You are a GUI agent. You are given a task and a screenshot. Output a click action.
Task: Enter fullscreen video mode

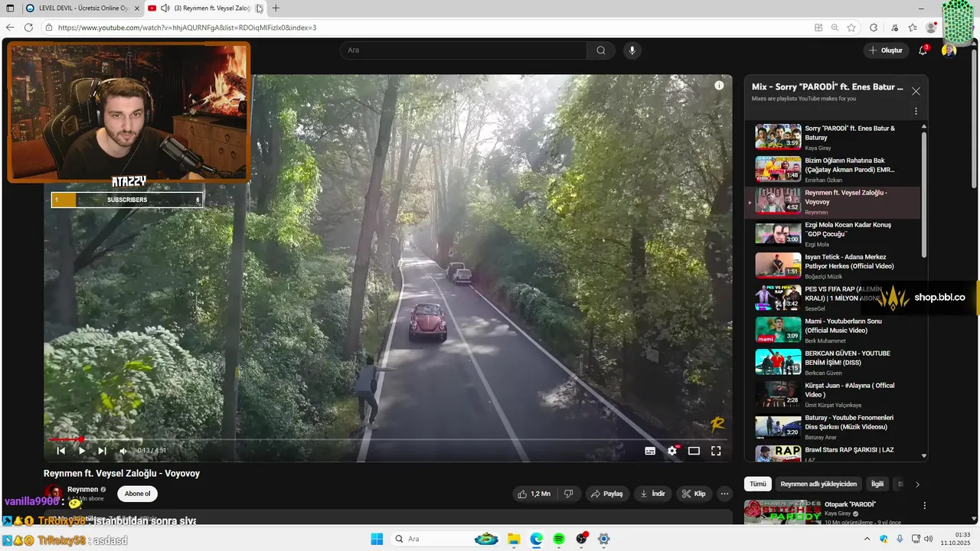click(716, 451)
